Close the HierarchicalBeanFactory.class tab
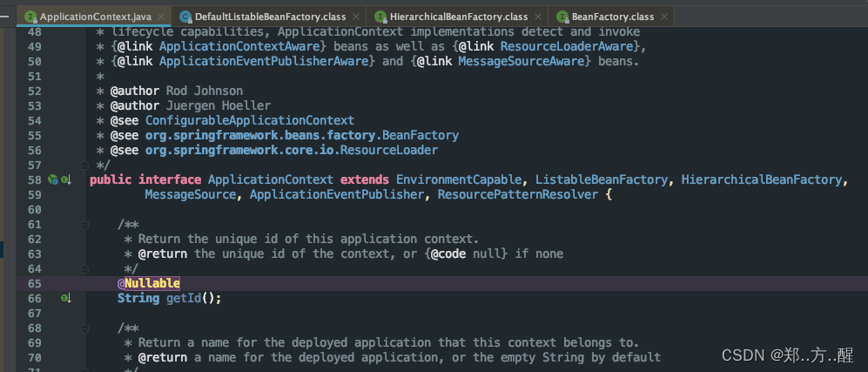 pyautogui.click(x=537, y=17)
